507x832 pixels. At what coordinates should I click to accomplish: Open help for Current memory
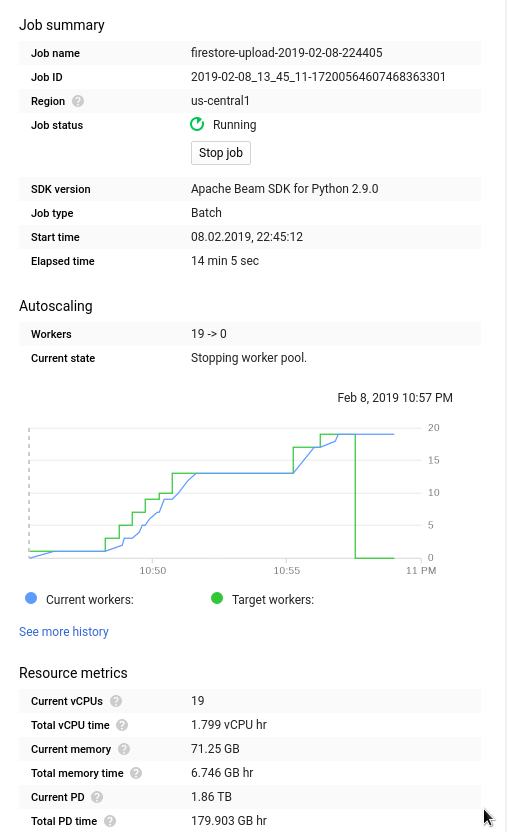124,749
